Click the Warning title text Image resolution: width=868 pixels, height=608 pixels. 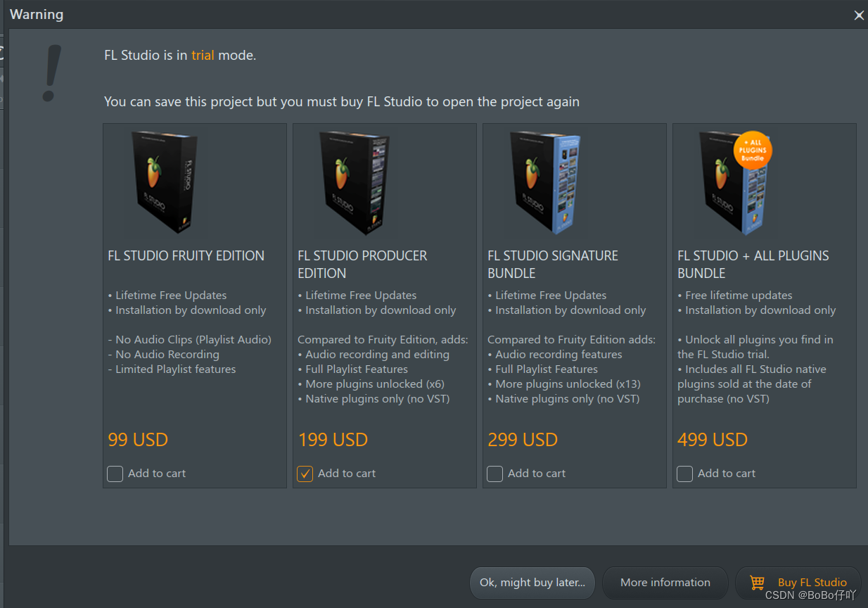pyautogui.click(x=37, y=15)
